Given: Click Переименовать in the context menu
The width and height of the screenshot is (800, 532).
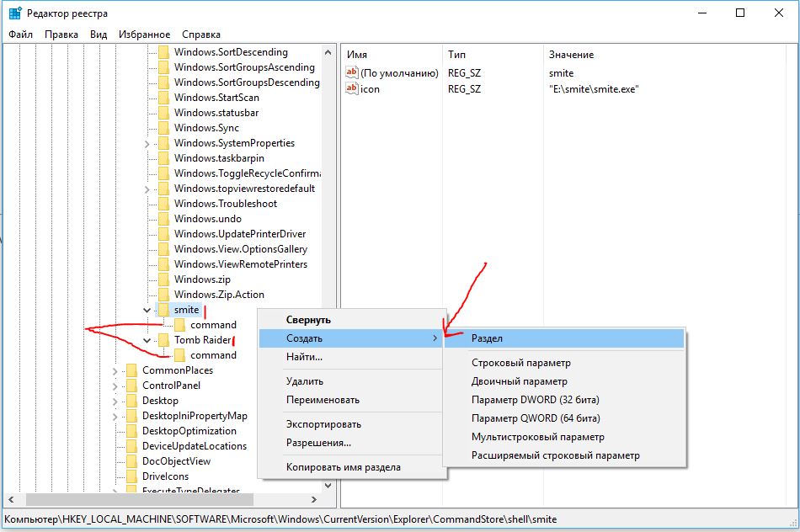Looking at the screenshot, I should [x=323, y=400].
